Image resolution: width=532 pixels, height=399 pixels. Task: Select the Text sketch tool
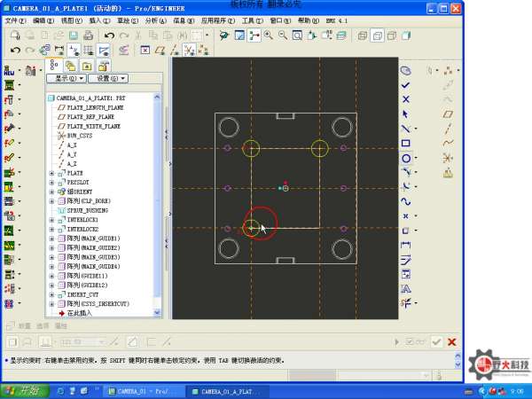coord(405,288)
